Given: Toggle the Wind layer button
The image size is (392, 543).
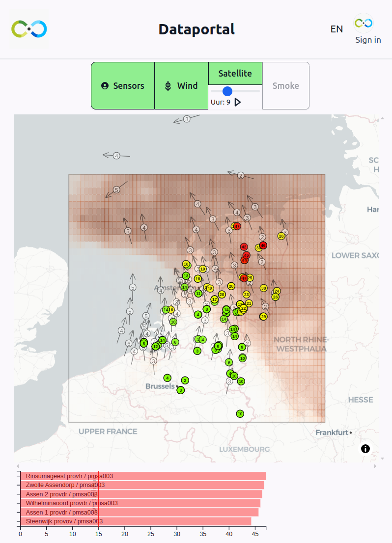Looking at the screenshot, I should point(181,86).
